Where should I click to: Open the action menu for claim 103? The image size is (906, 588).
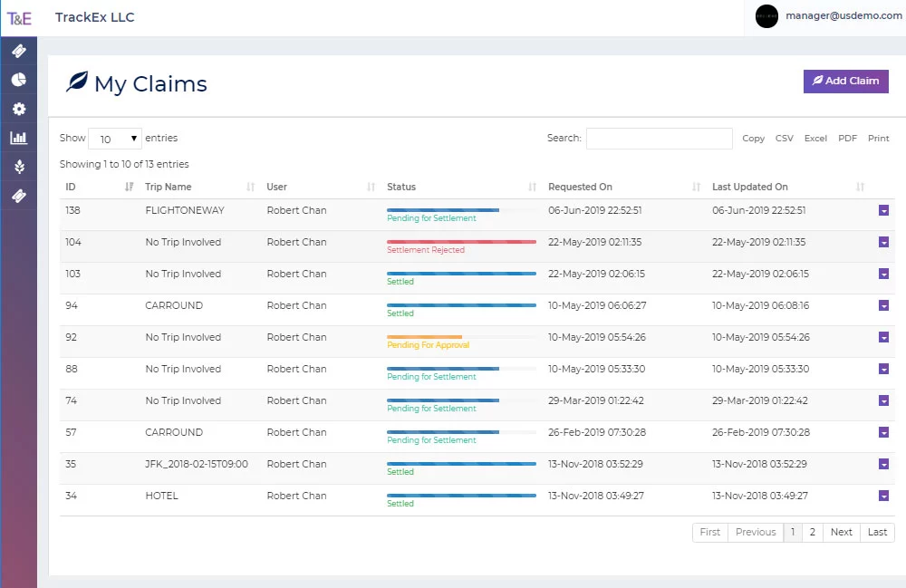coord(883,274)
